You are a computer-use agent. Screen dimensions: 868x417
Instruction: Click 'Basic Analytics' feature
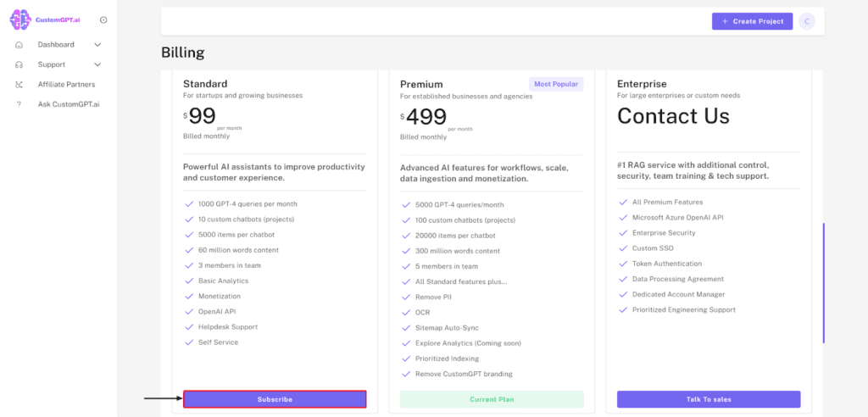224,281
